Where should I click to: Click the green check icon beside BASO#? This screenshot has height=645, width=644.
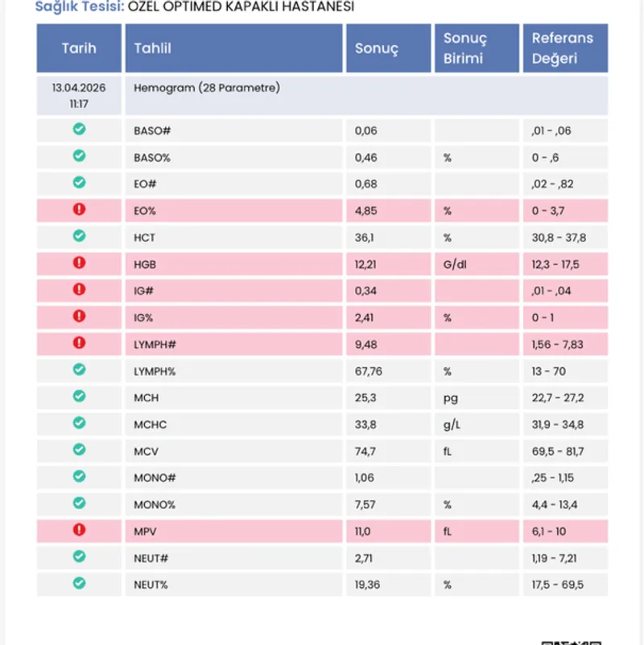click(x=79, y=130)
